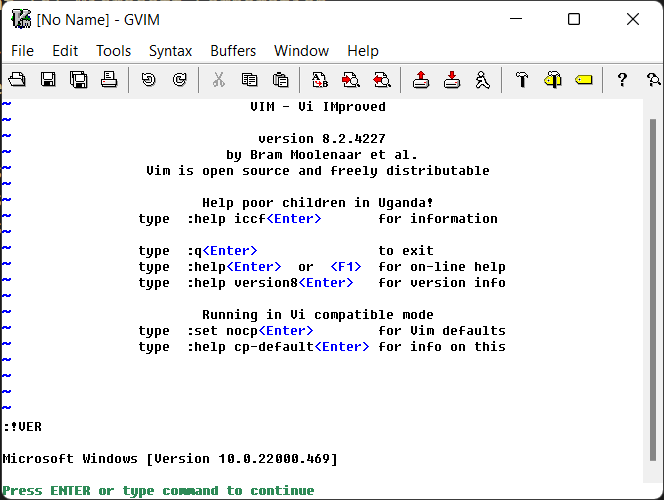This screenshot has width=664, height=500.
Task: Click 'Running in Vi compatible mode' line
Action: 318,315
